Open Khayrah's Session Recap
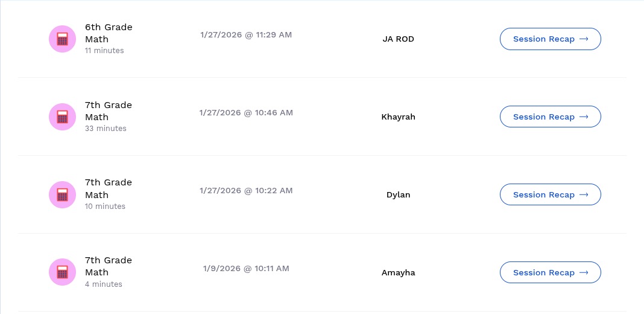644x314 pixels. tap(550, 117)
